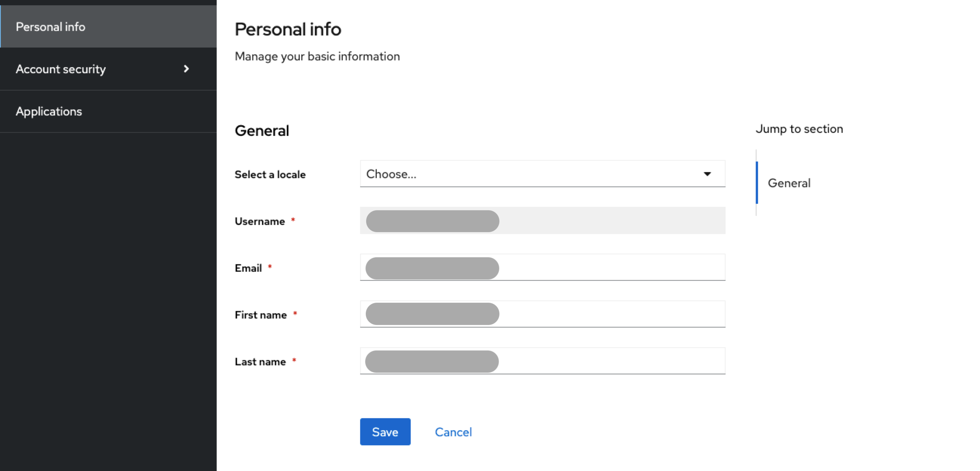Jump to the General section link
The height and width of the screenshot is (471, 980).
pyautogui.click(x=789, y=183)
